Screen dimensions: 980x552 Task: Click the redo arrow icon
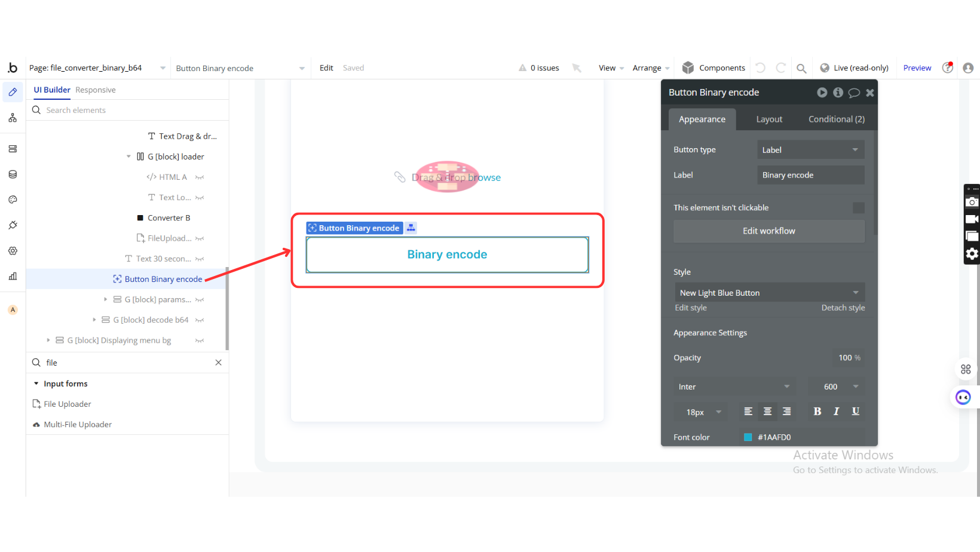point(780,68)
